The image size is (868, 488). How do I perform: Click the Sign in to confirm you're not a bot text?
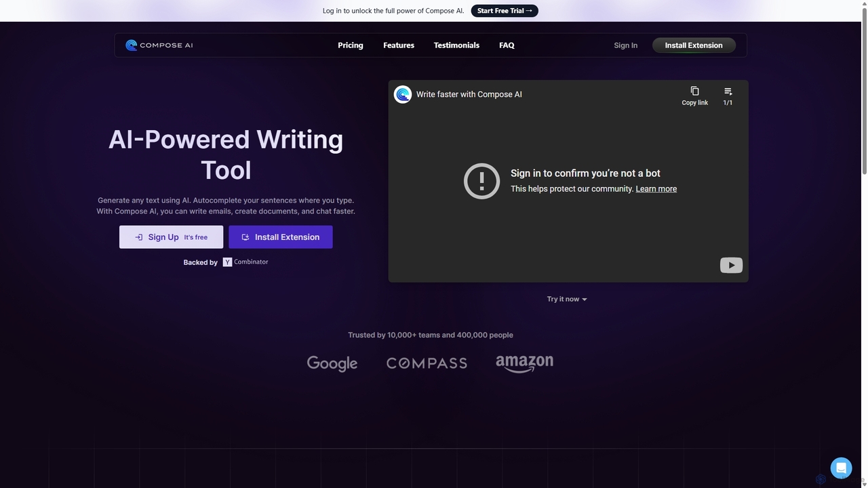(x=585, y=173)
